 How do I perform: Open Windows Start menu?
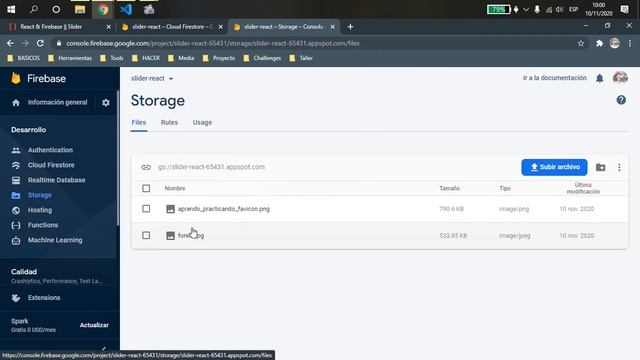11,9
